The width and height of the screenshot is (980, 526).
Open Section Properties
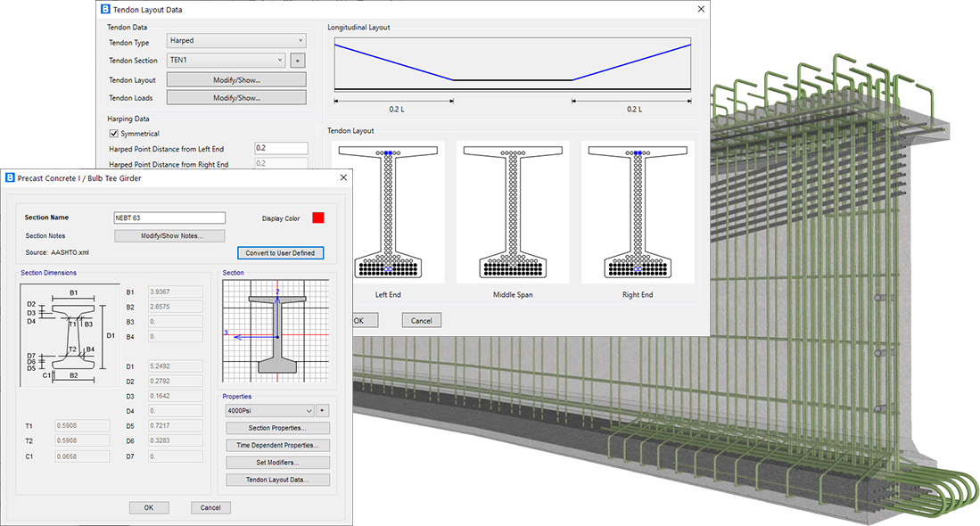(x=277, y=429)
